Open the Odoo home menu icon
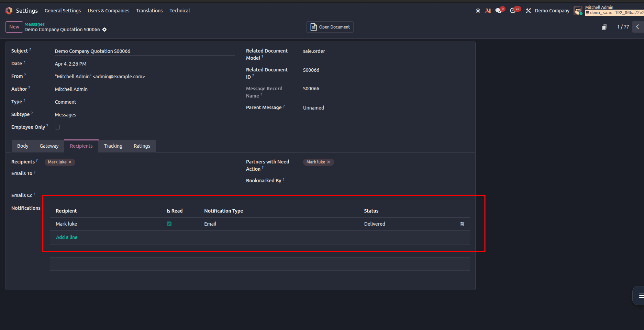 [9, 11]
